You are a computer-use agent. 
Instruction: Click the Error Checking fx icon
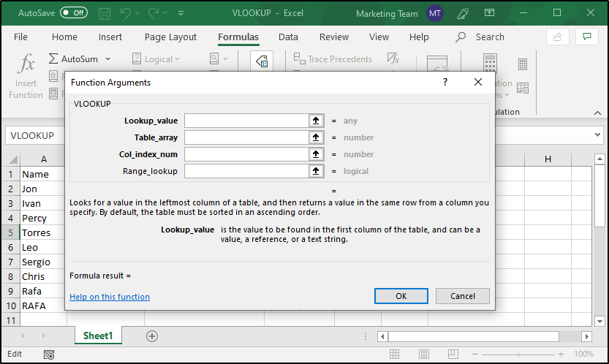393,58
